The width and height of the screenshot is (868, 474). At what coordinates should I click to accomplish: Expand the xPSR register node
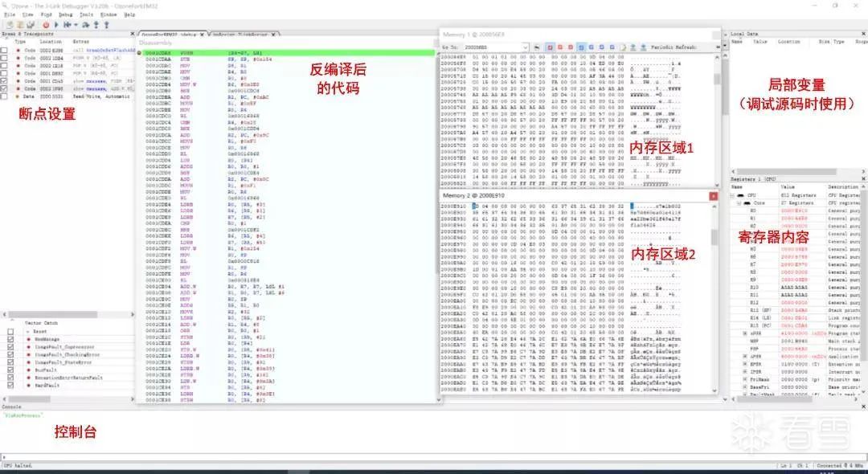click(x=745, y=333)
